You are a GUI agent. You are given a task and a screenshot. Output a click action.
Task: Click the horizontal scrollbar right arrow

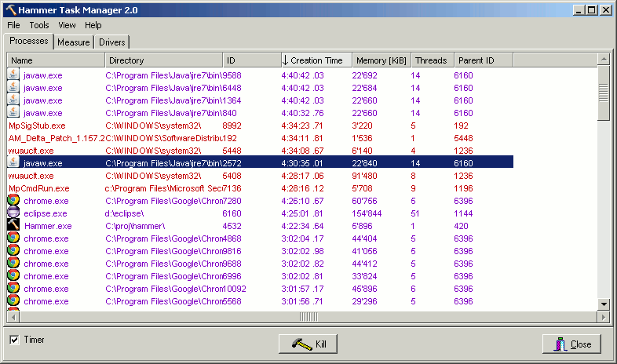[x=604, y=317]
